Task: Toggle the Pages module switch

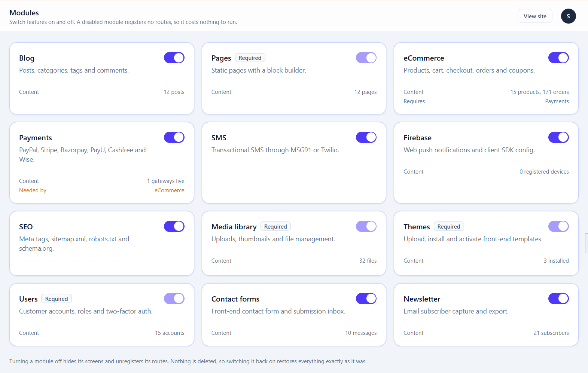Action: point(366,58)
